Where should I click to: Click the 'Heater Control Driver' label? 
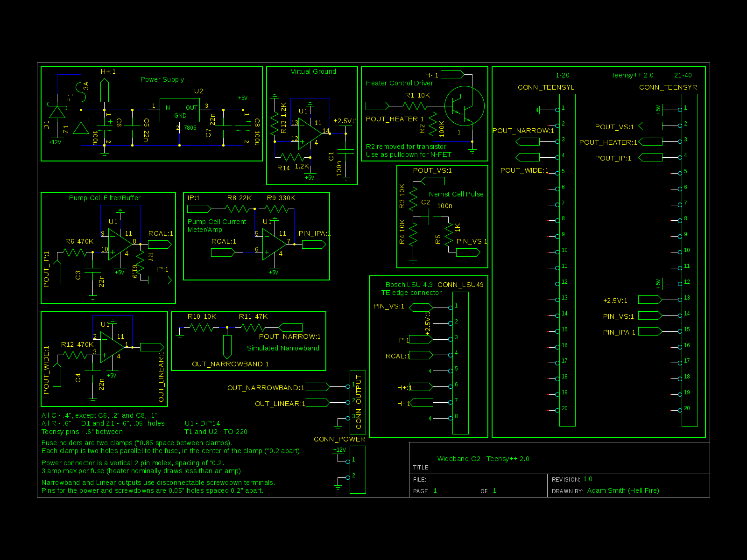click(399, 83)
